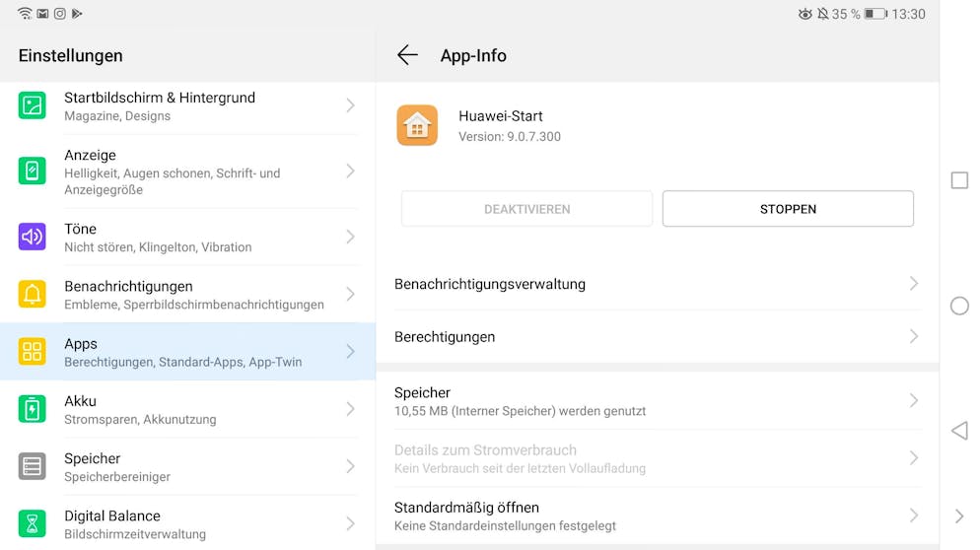Screen dimensions: 980x550
Task: Open the Anzeige settings entry
Action: point(187,172)
